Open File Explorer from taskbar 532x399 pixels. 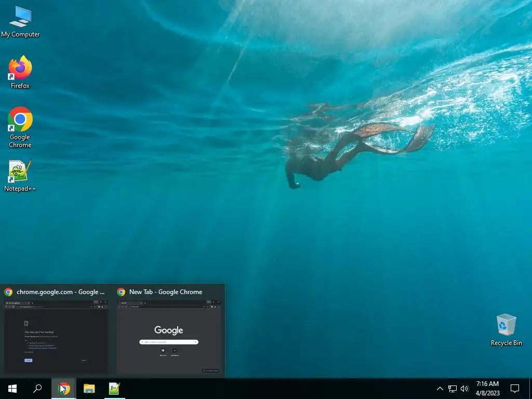pos(89,389)
